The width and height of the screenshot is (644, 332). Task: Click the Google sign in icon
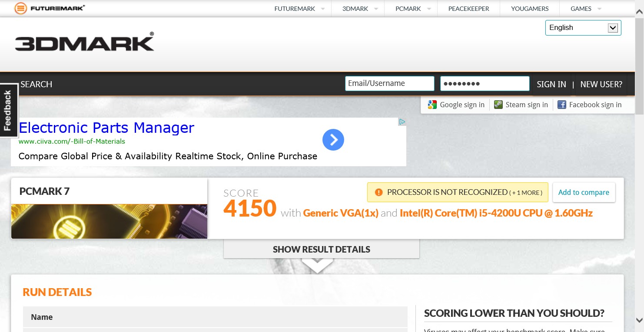click(432, 105)
